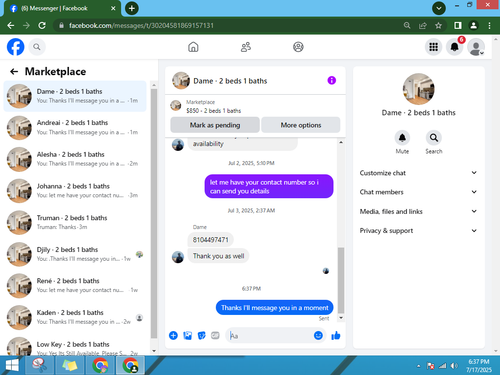500x375 pixels.
Task: Open the notifications bell icon
Action: coord(454,47)
